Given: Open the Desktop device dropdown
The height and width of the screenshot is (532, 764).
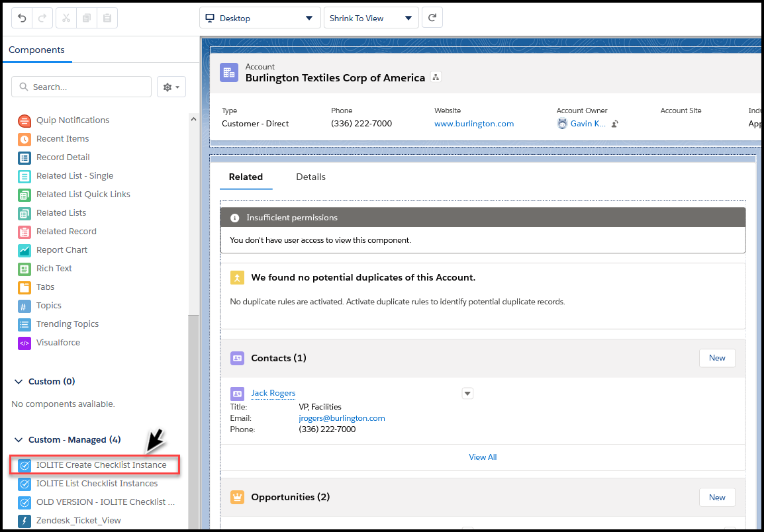Looking at the screenshot, I should [x=260, y=18].
